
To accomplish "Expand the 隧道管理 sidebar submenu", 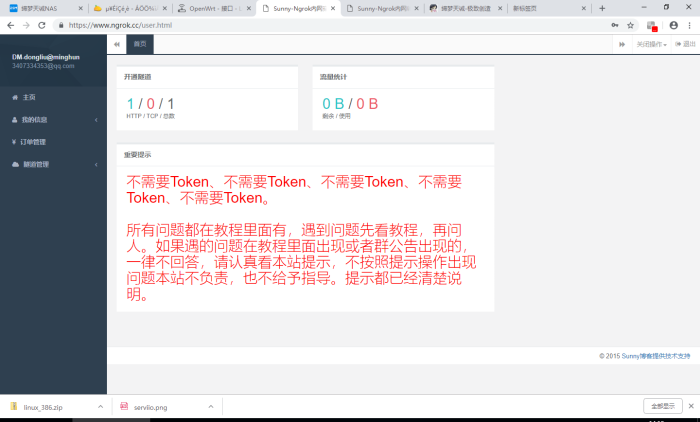I will coord(96,164).
